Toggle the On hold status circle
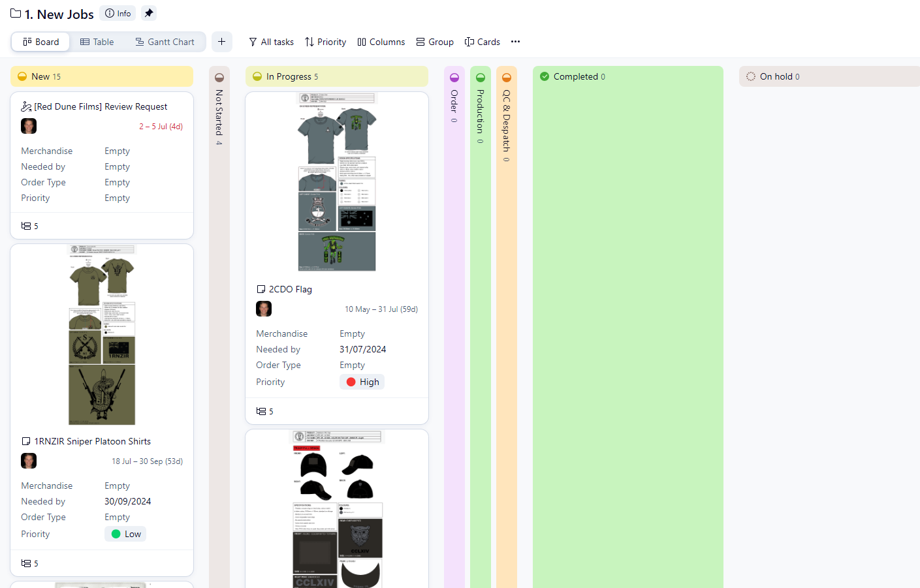Screen dimensions: 920x588 [751, 76]
